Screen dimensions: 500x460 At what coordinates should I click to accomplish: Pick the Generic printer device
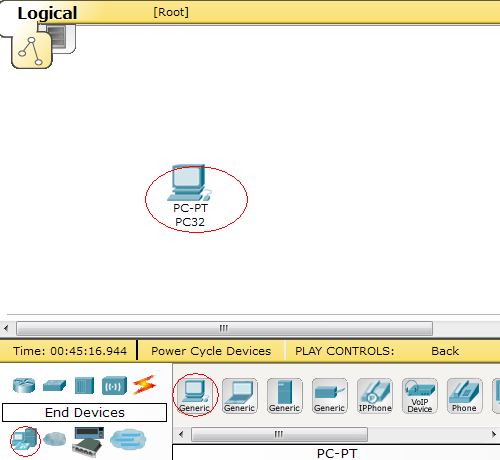coord(330,396)
